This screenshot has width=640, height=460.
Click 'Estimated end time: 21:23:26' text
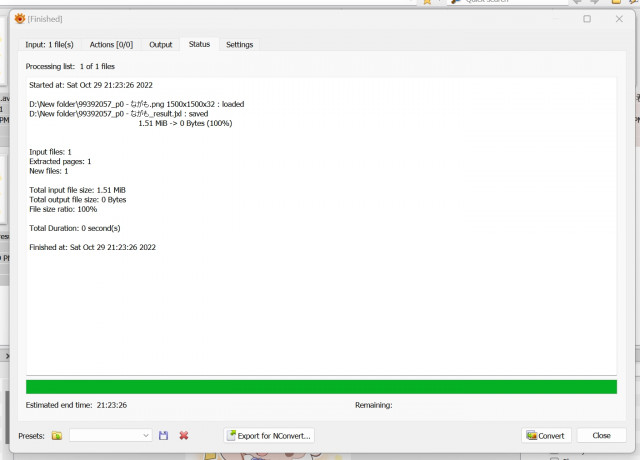pyautogui.click(x=76, y=405)
